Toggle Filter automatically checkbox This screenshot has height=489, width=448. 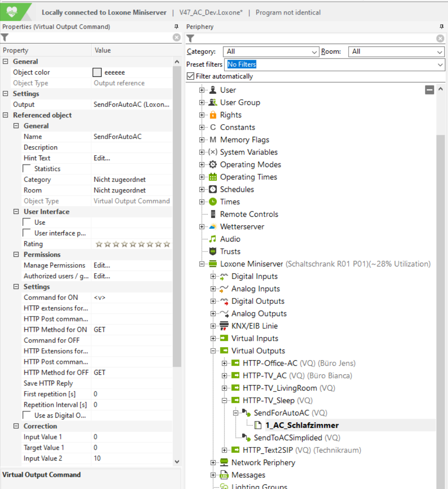[x=190, y=76]
